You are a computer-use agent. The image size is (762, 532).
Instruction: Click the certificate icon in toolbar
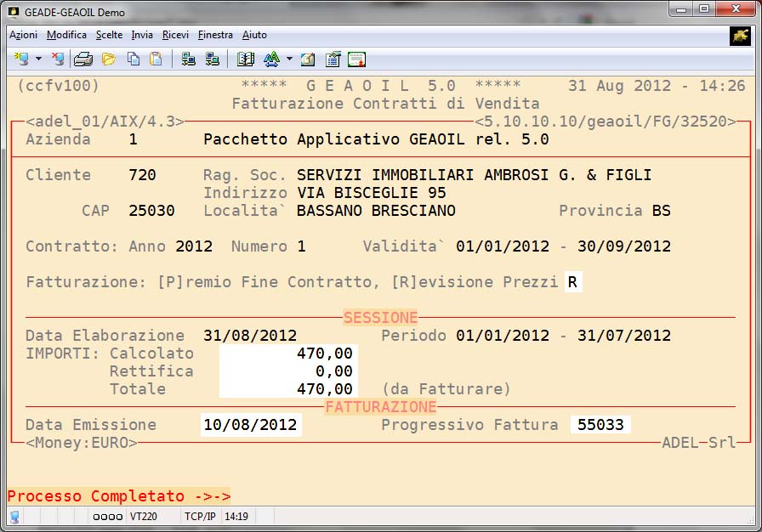(357, 59)
